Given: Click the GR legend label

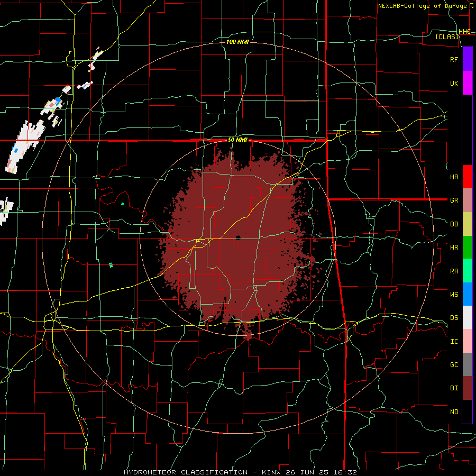Looking at the screenshot, I should pyautogui.click(x=454, y=200).
